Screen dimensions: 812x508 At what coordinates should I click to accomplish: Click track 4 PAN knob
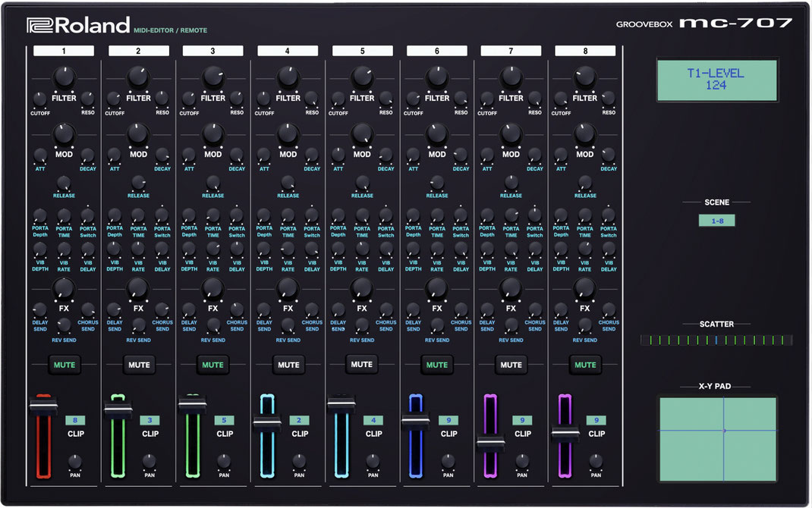pyautogui.click(x=299, y=461)
